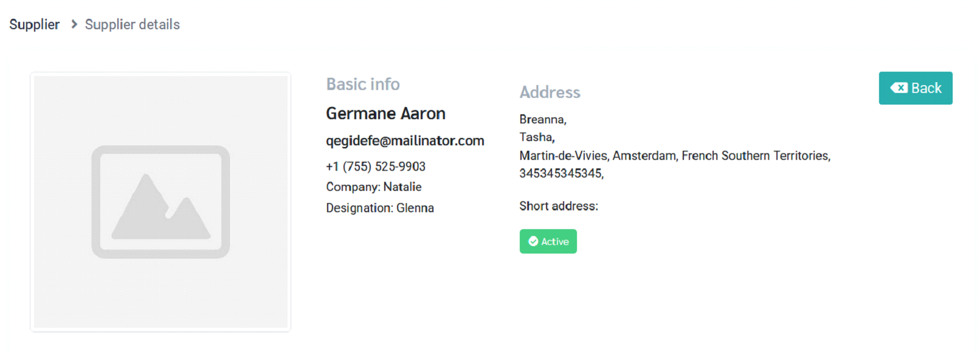Click the email qegidefe@mailinator.com
This screenshot has height=352, width=980.
tap(405, 140)
